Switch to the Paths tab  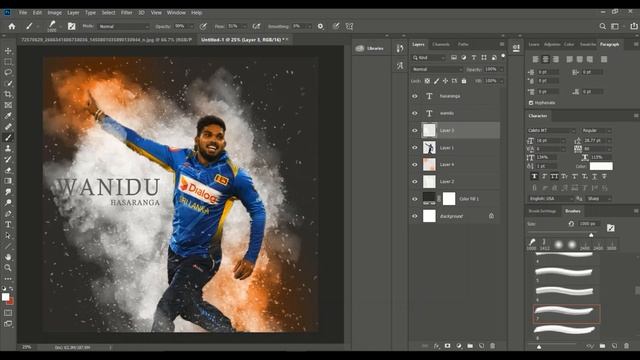[x=463, y=44]
